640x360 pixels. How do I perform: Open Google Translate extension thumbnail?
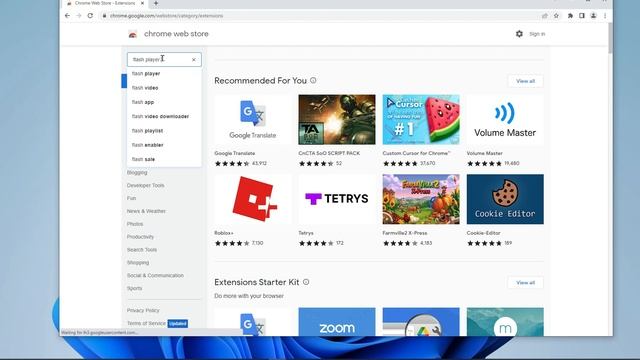tap(253, 120)
